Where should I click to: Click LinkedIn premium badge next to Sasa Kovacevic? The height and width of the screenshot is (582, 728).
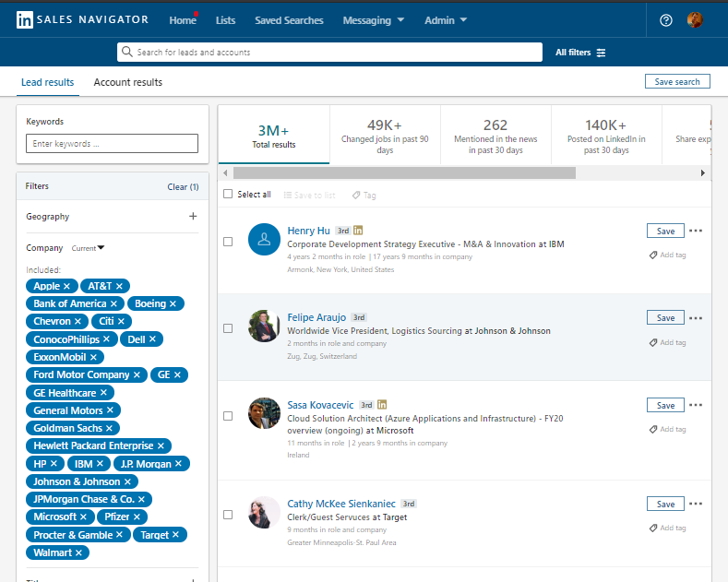pyautogui.click(x=382, y=405)
